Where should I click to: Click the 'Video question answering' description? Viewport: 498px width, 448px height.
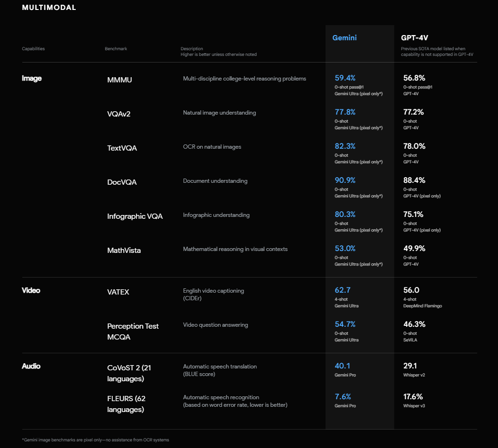tap(215, 325)
